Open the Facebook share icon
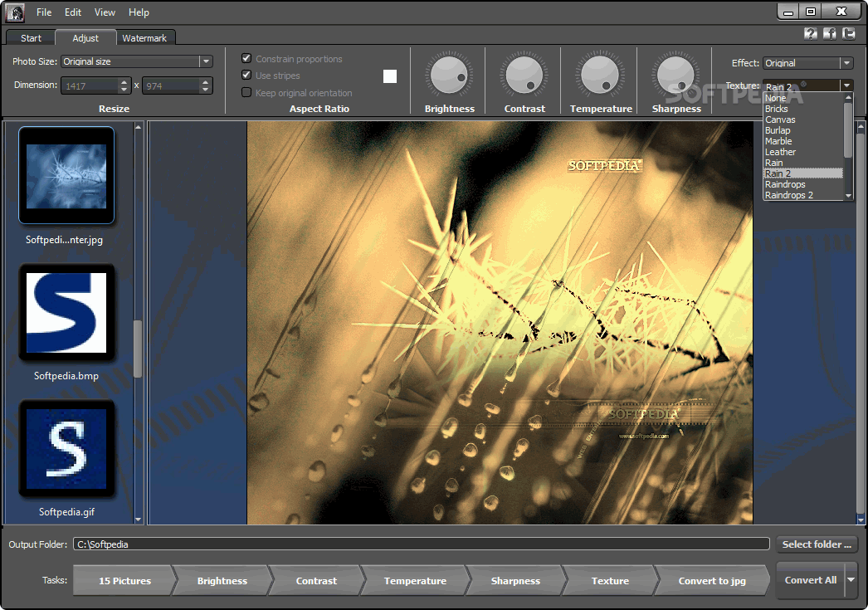The image size is (868, 610). pyautogui.click(x=829, y=34)
